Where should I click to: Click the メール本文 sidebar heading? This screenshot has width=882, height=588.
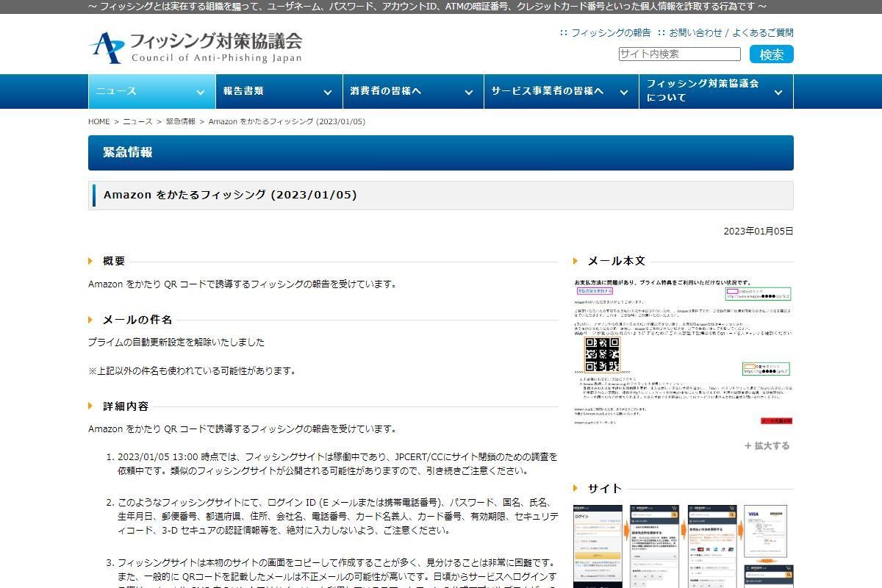click(x=617, y=261)
